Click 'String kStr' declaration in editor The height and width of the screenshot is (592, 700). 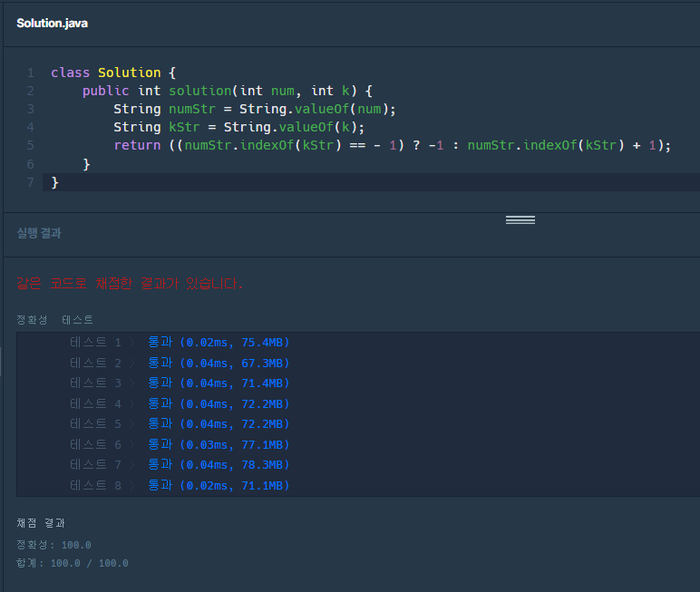coord(238,127)
